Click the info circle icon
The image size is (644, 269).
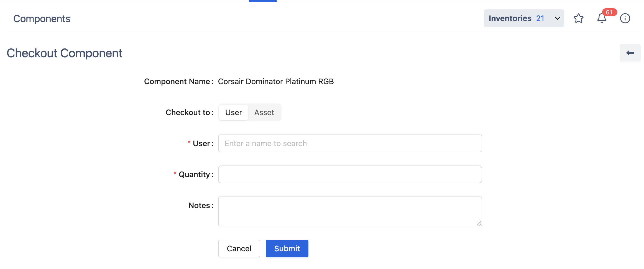[x=625, y=18]
